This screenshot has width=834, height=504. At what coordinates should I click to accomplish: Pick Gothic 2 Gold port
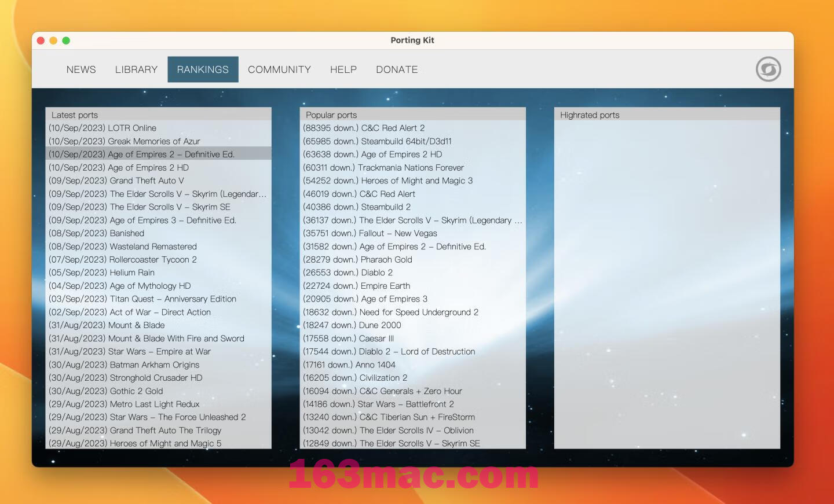click(158, 391)
